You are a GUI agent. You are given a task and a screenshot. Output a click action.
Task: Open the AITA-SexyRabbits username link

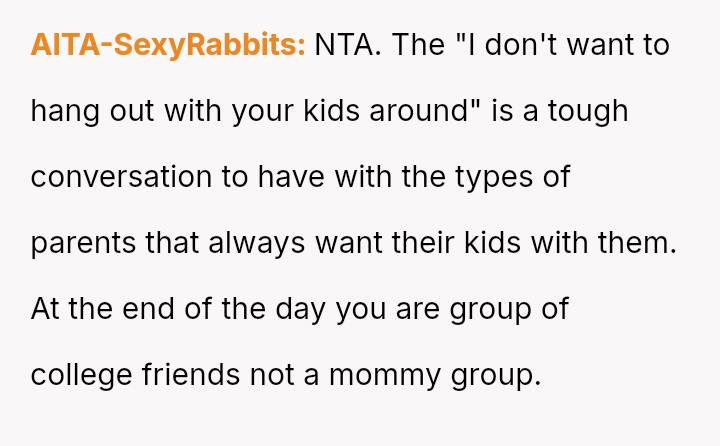click(168, 45)
